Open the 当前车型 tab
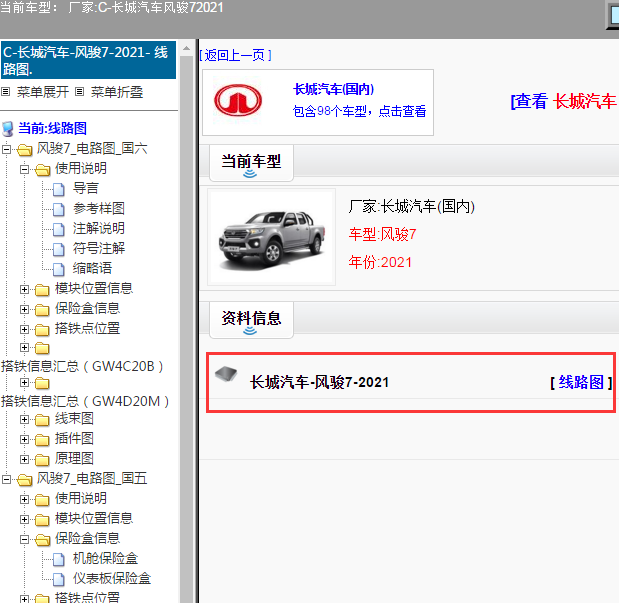The height and width of the screenshot is (603, 619). click(251, 163)
